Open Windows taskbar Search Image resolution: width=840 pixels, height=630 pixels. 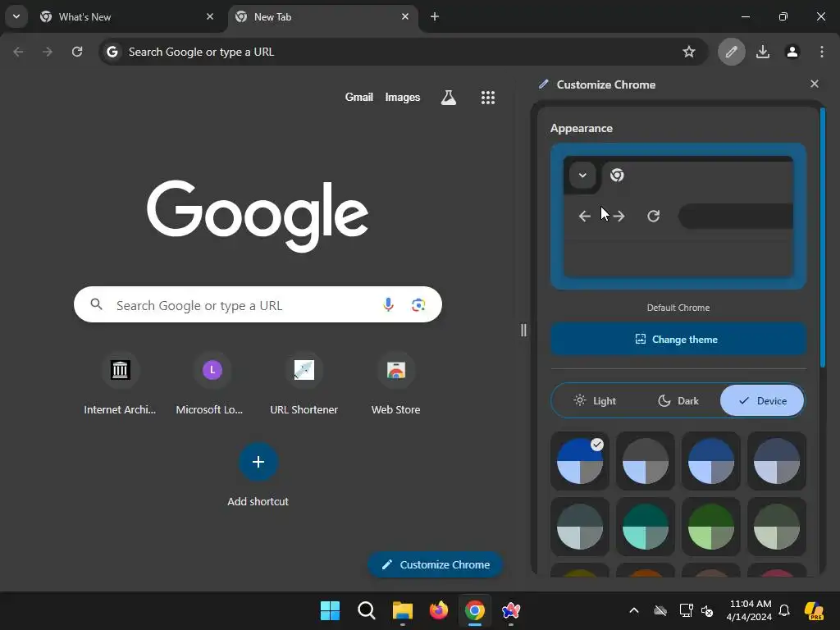pyautogui.click(x=367, y=610)
